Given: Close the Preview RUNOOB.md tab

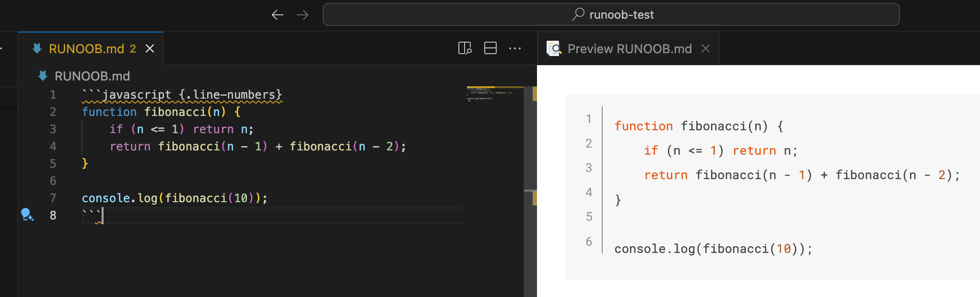Looking at the screenshot, I should [x=705, y=48].
